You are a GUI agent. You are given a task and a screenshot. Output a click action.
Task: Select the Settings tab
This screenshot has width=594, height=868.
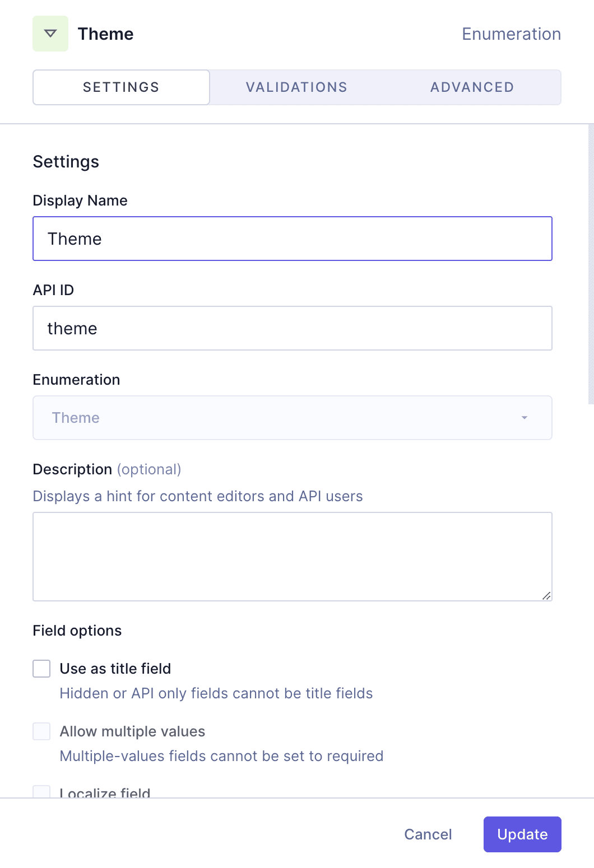[x=120, y=87]
